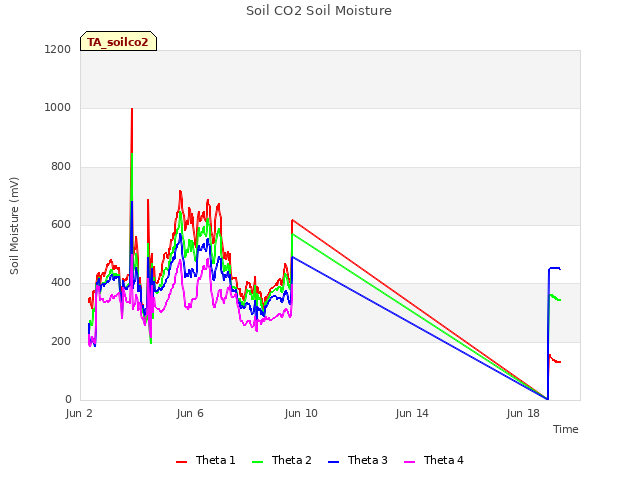Toggle the Theta 1 legend entry
This screenshot has height=480, width=640.
[206, 460]
